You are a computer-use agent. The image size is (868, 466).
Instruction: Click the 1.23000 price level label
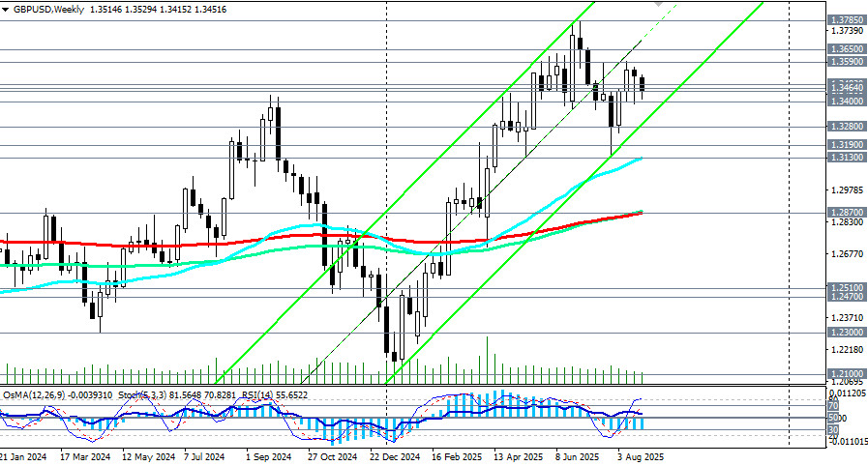pyautogui.click(x=847, y=333)
